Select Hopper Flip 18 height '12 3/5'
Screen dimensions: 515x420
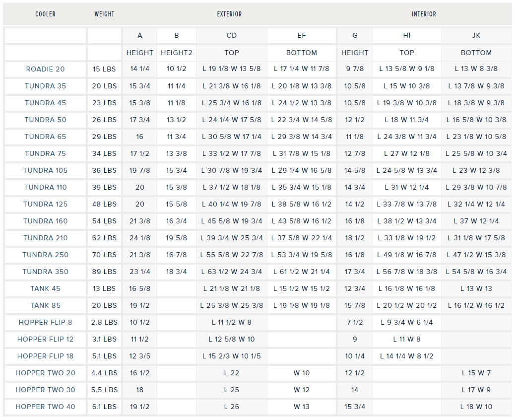click(x=140, y=356)
